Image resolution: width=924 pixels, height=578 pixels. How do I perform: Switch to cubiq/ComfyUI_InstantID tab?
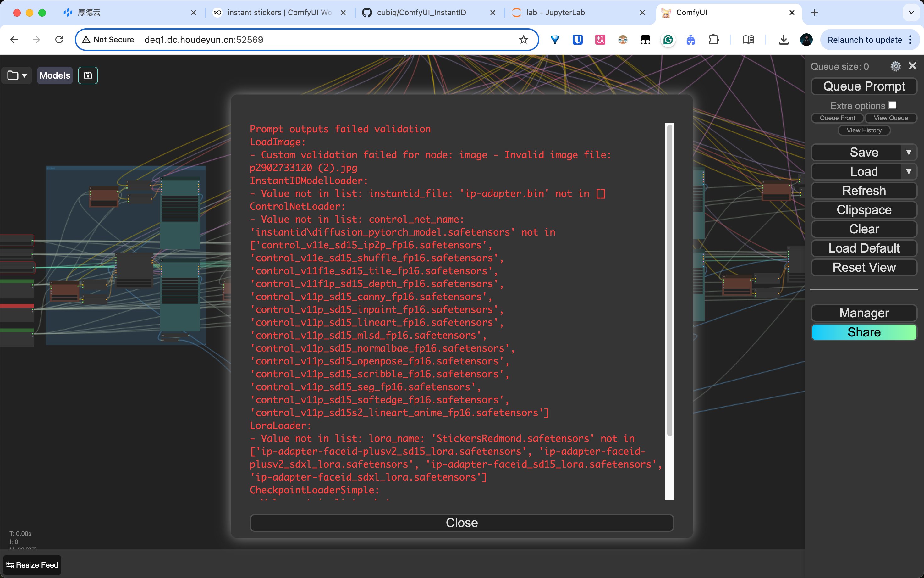421,13
